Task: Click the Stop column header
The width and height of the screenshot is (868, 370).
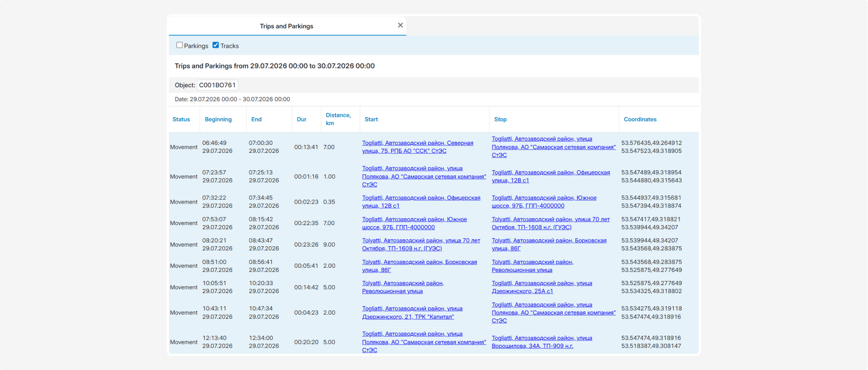Action: [500, 119]
